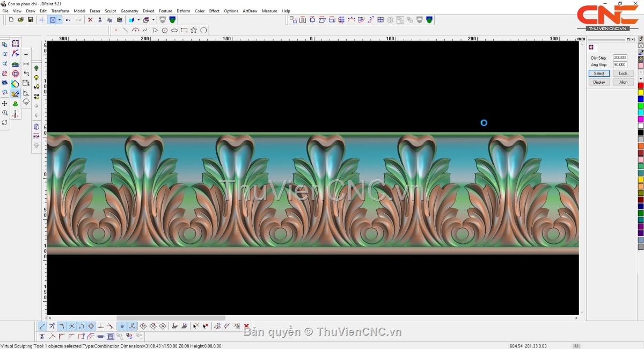The width and height of the screenshot is (644, 349).
Task: Open the wireframe box display dropdown arrow
Action: point(153,20)
